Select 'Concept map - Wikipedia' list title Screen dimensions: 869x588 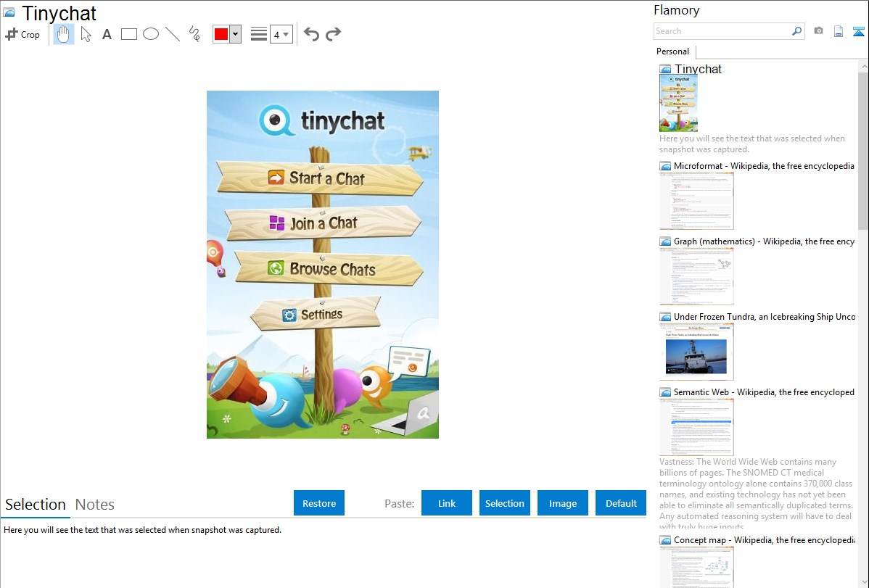[765, 539]
